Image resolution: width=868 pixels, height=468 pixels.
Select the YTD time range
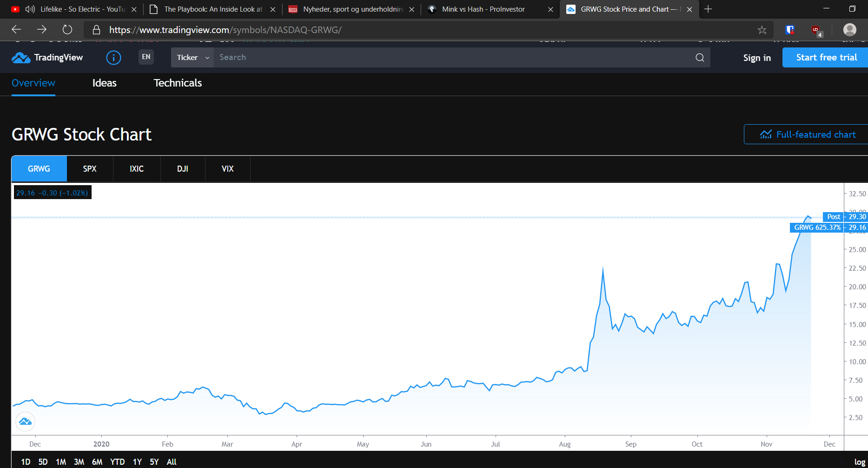(117, 462)
